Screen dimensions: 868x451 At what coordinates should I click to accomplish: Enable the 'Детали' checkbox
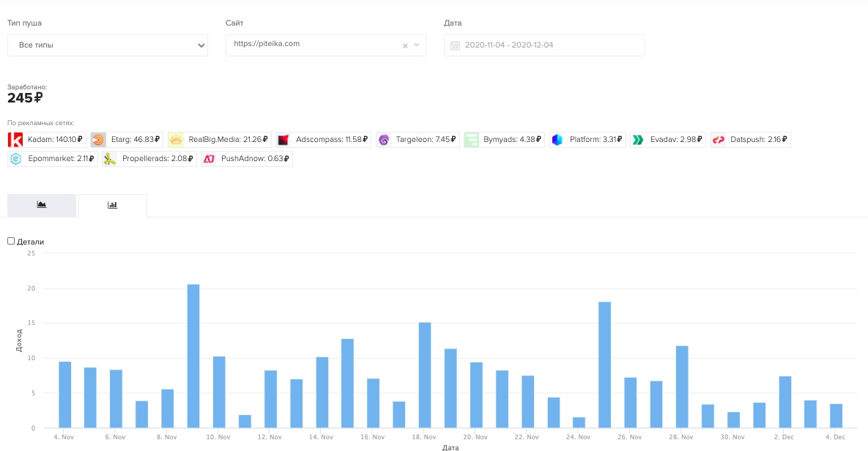pyautogui.click(x=10, y=241)
